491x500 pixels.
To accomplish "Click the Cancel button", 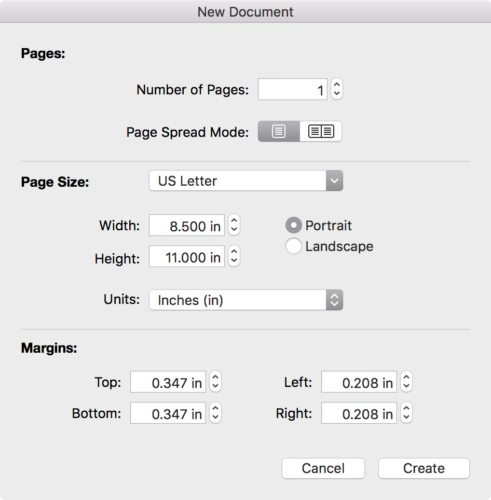I will (x=323, y=468).
